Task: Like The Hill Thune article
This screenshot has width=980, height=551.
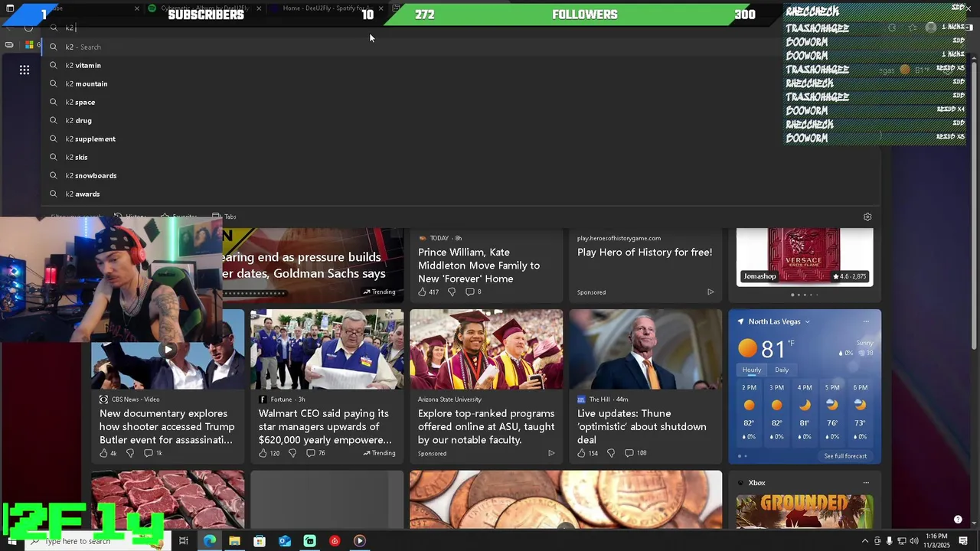Action: [587, 453]
